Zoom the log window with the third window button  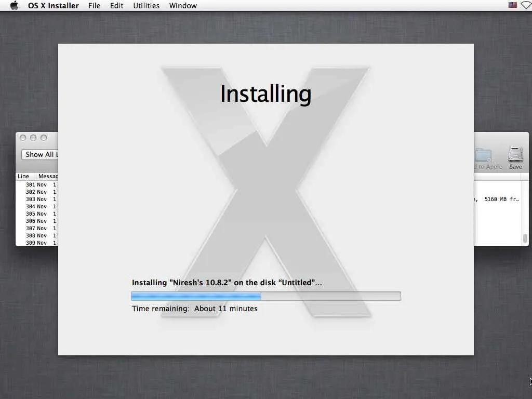(44, 137)
